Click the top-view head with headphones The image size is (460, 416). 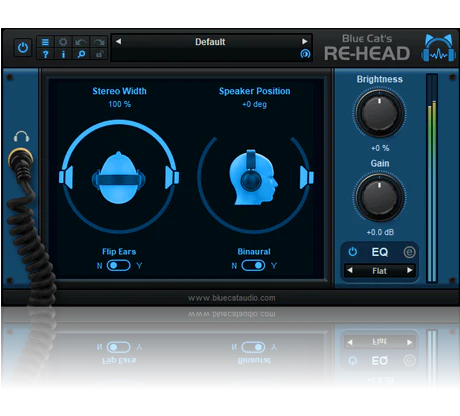[x=119, y=177]
